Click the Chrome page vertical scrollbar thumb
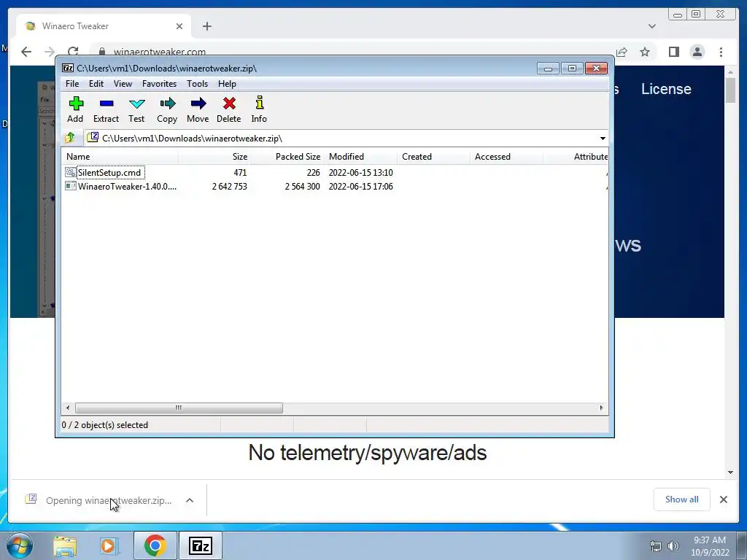 tap(731, 90)
